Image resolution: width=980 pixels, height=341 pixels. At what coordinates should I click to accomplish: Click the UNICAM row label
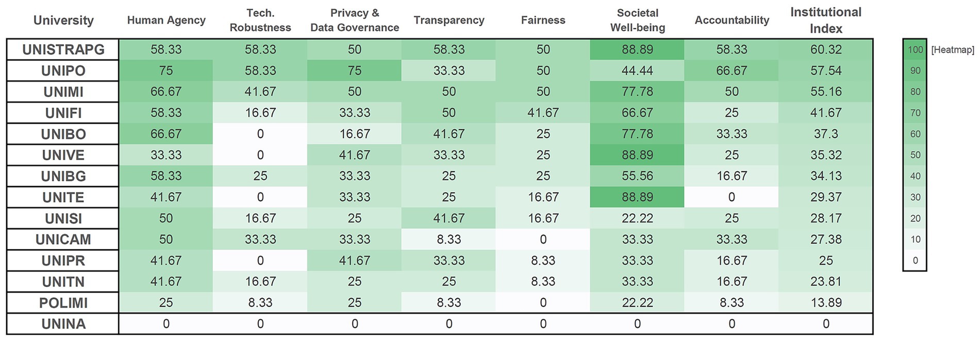click(x=63, y=240)
